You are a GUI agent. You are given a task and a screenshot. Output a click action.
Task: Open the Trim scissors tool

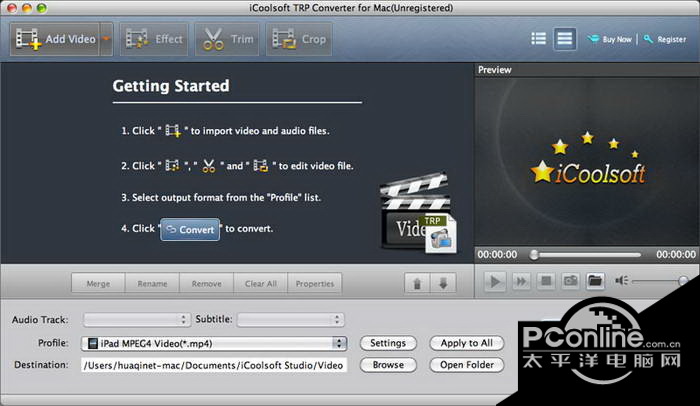click(x=227, y=39)
